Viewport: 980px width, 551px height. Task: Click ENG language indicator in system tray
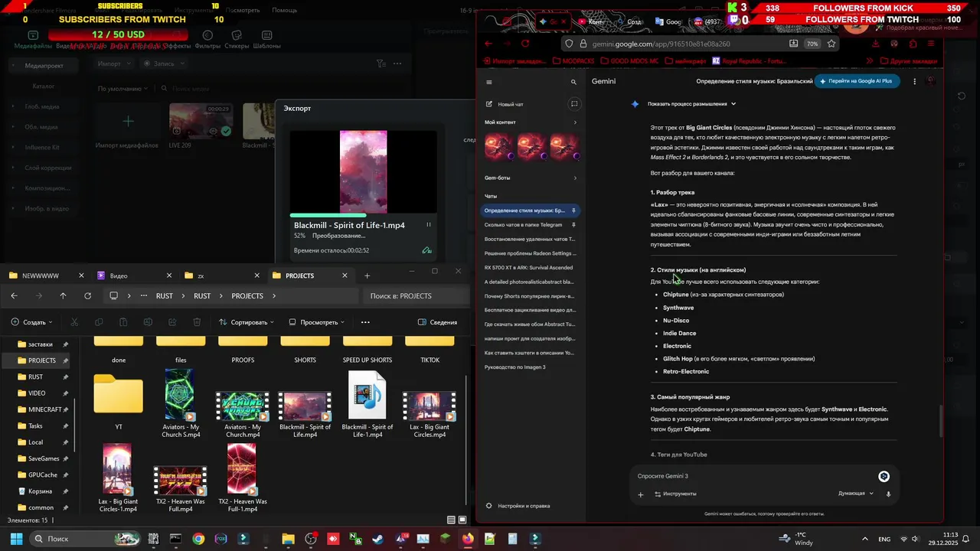click(884, 539)
